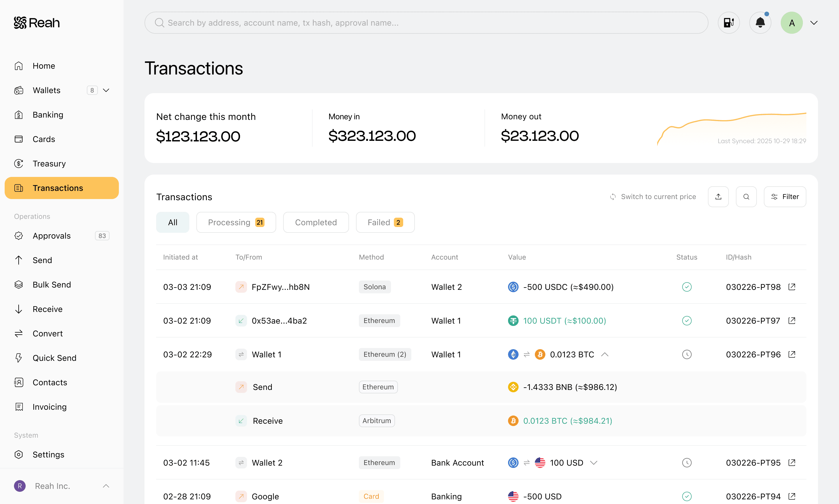Click the export/upload icon button

coord(718,197)
